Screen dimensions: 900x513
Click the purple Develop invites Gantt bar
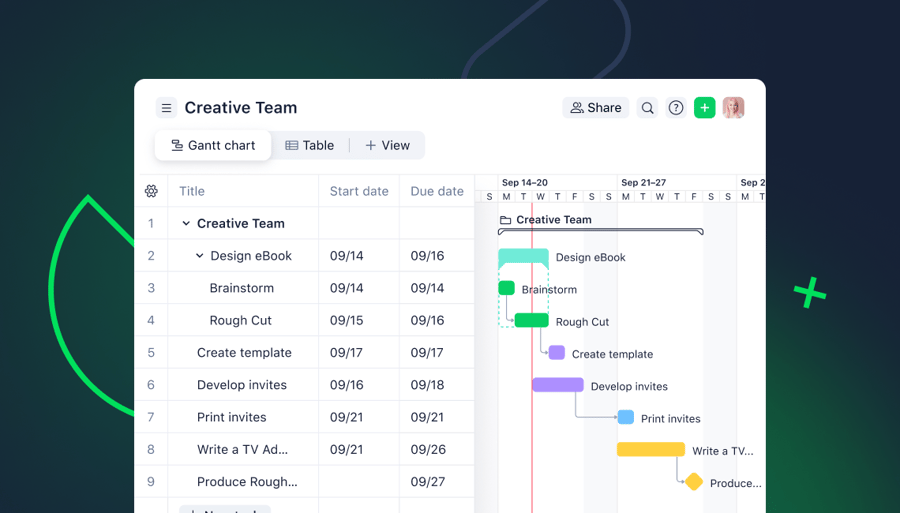tap(558, 384)
